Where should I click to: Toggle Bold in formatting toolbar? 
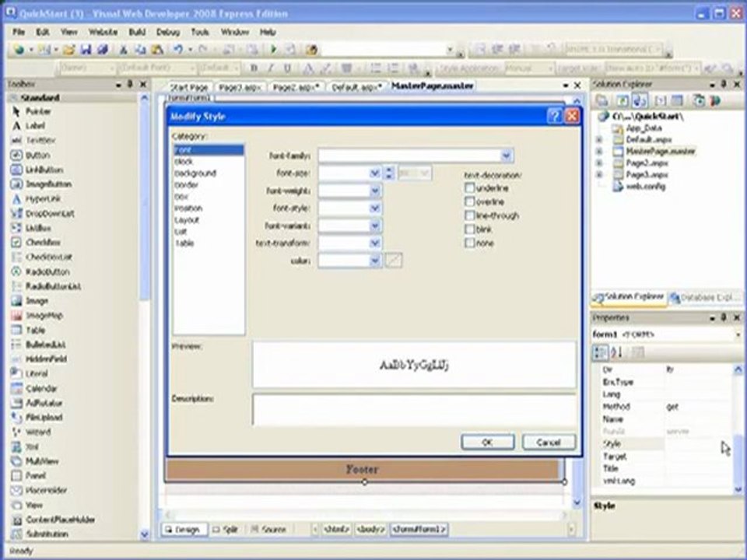(254, 68)
